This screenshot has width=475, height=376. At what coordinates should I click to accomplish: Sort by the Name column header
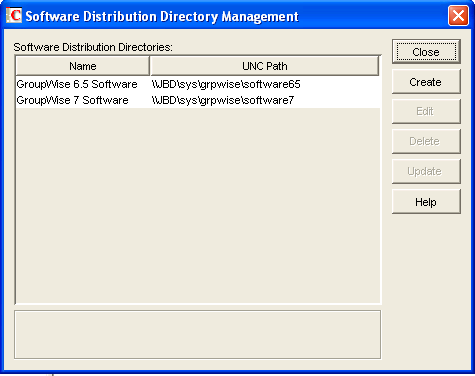point(83,66)
